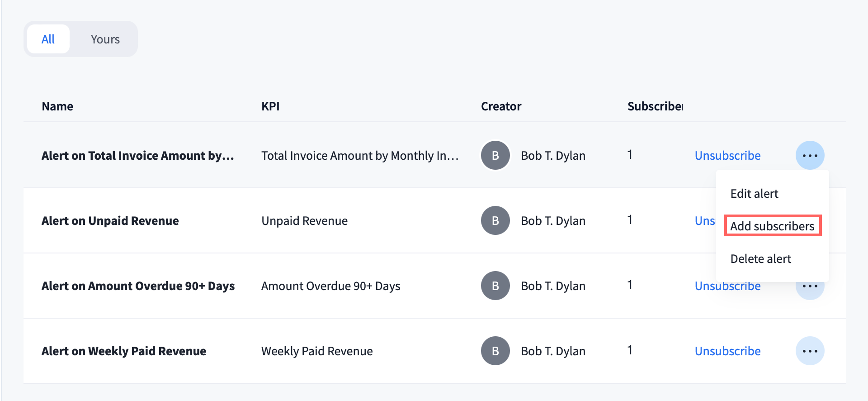
Task: Open the three-dot menu for Weekly Paid Revenue alert
Action: pos(810,351)
